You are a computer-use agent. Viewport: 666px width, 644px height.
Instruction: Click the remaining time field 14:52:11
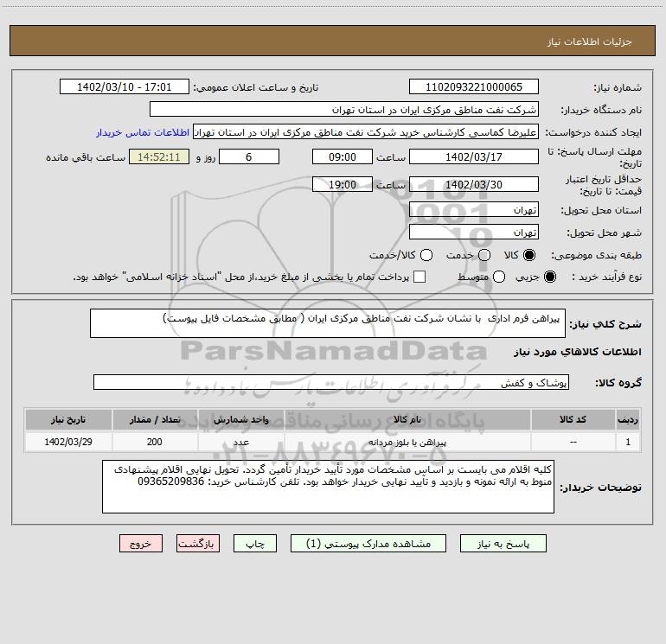click(x=159, y=156)
